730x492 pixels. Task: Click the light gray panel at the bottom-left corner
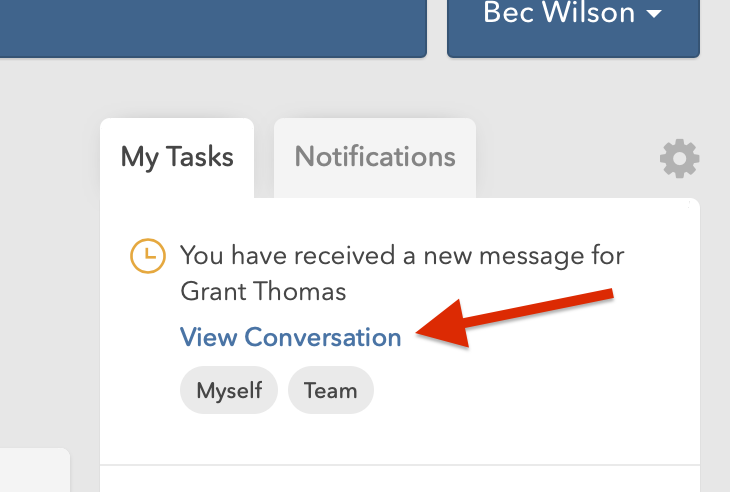point(35,470)
